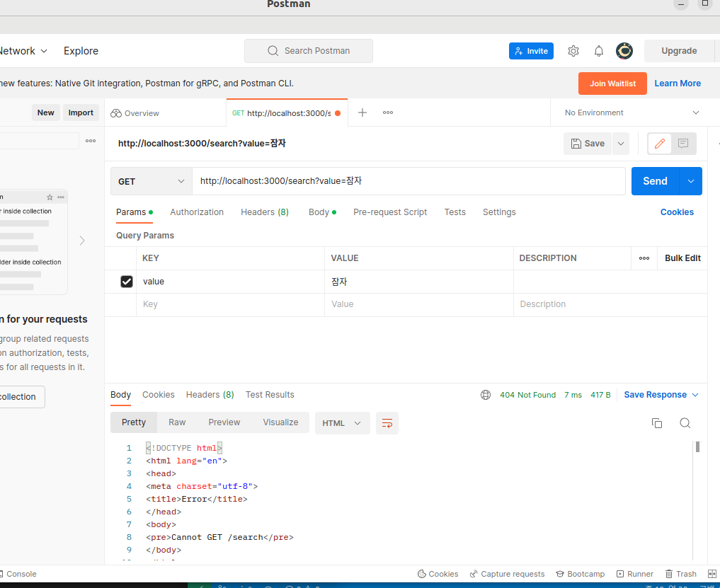Save the current request
Screen dimensions: 720x588
(588, 144)
